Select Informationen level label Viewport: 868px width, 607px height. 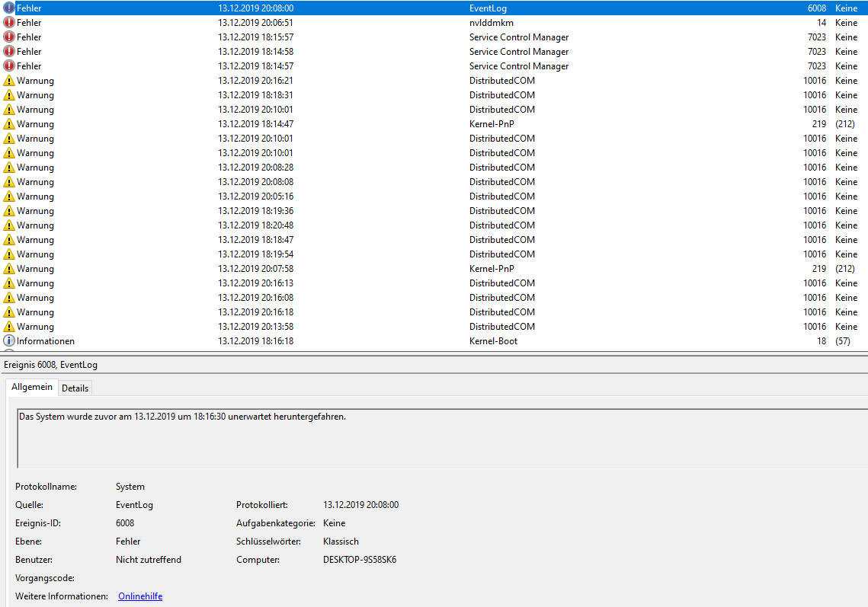point(46,341)
